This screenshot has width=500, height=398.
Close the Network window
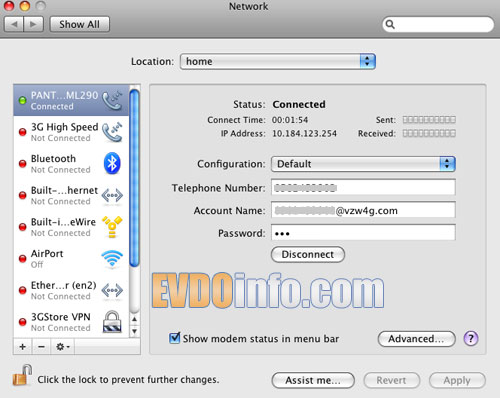pyautogui.click(x=9, y=6)
